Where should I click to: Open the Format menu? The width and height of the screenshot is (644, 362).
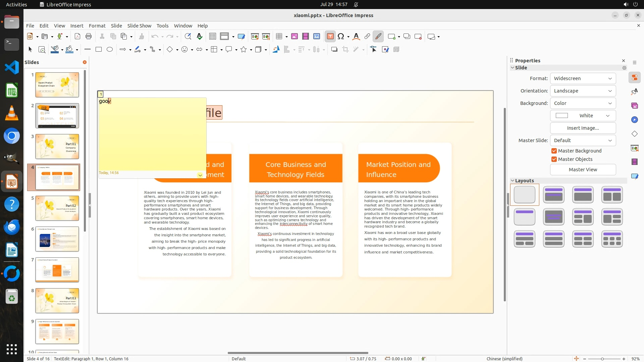click(97, 26)
